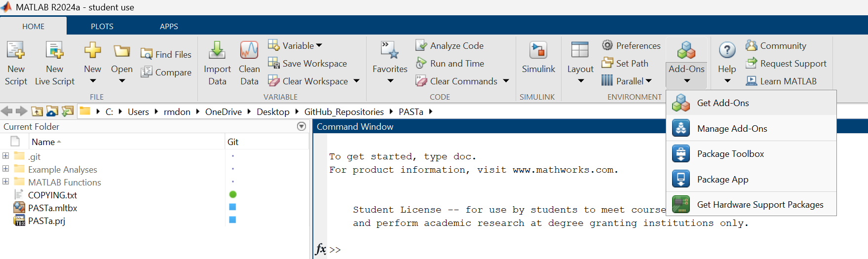Image resolution: width=868 pixels, height=259 pixels.
Task: Expand the Favorites dropdown arrow
Action: pyautogui.click(x=390, y=81)
